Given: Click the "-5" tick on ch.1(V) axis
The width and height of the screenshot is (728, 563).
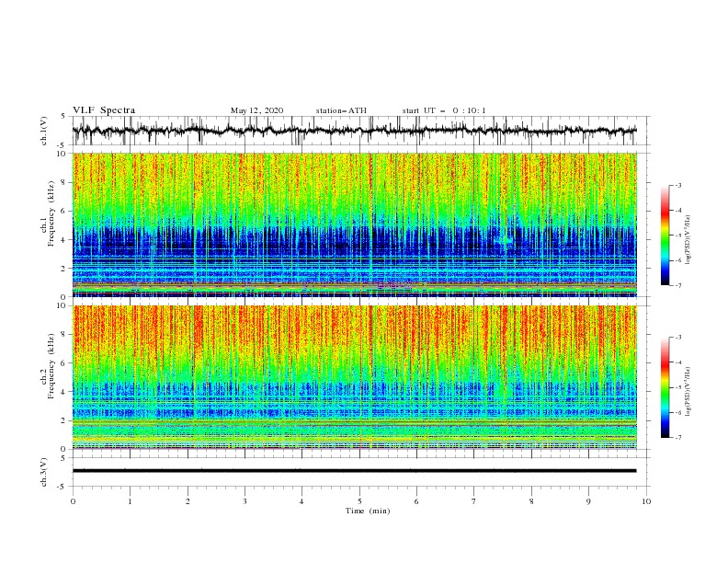Looking at the screenshot, I should click(63, 145).
